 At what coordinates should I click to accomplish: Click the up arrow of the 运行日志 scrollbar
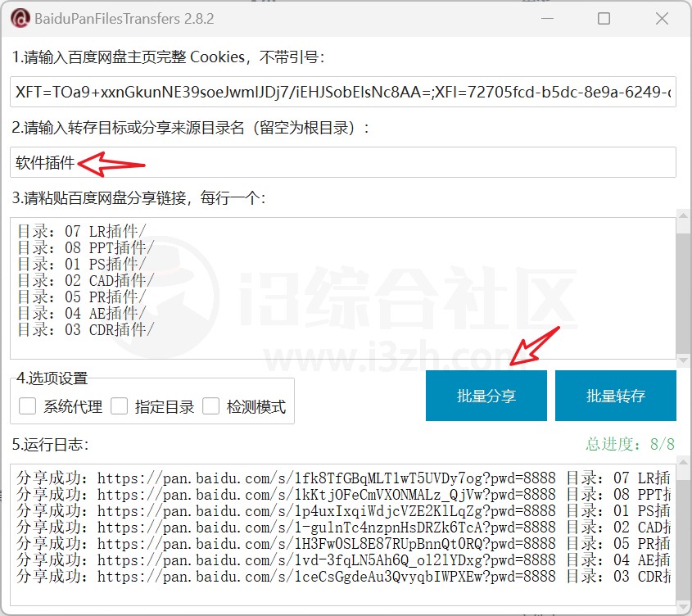pos(682,470)
